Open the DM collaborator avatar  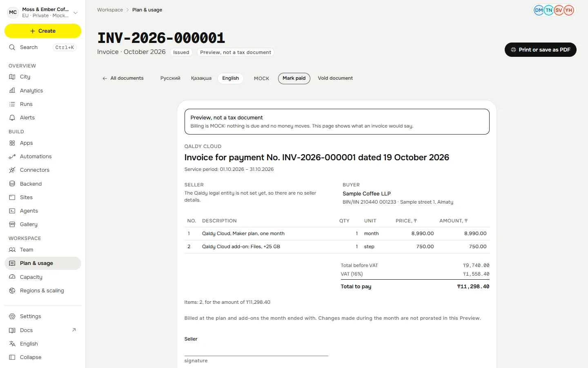539,10
